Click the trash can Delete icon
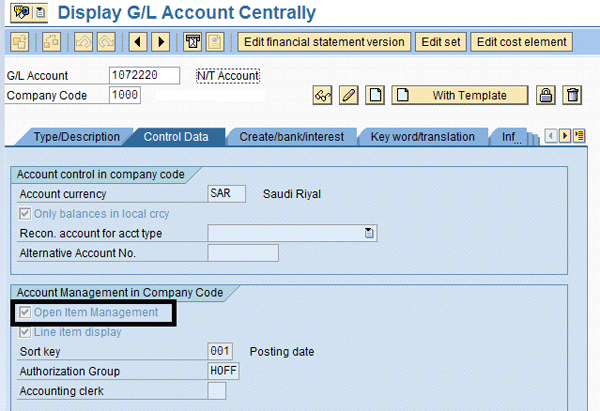The height and width of the screenshot is (411, 600). click(x=572, y=96)
